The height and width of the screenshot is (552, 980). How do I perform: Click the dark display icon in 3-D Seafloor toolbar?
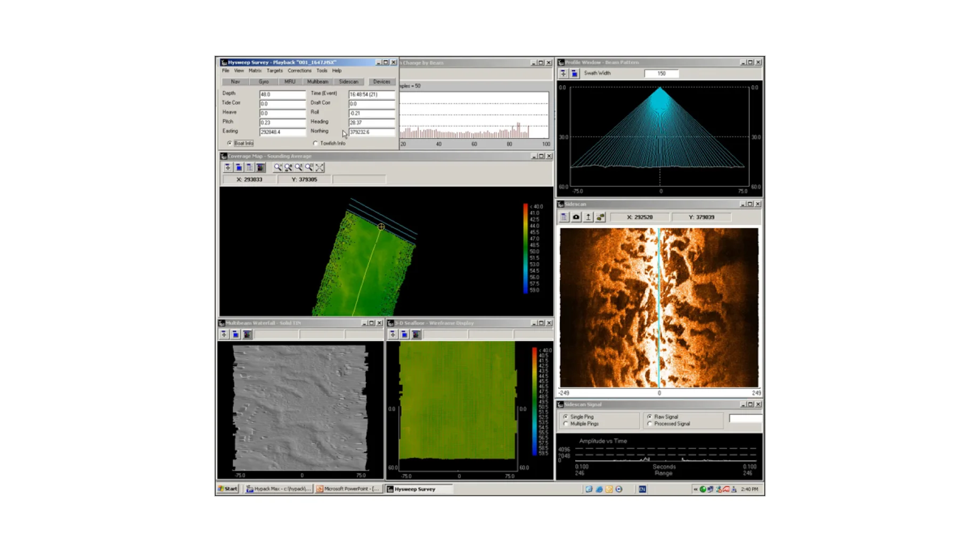pyautogui.click(x=416, y=335)
